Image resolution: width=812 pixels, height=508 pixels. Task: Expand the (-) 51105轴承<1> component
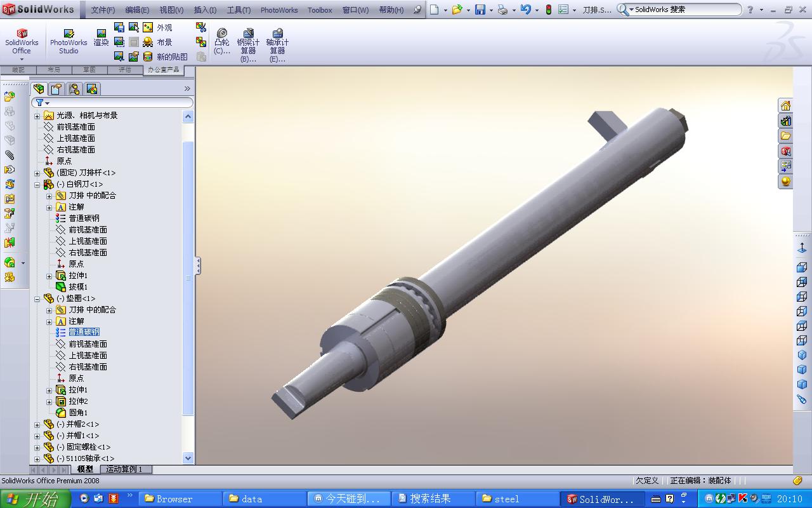[37, 458]
